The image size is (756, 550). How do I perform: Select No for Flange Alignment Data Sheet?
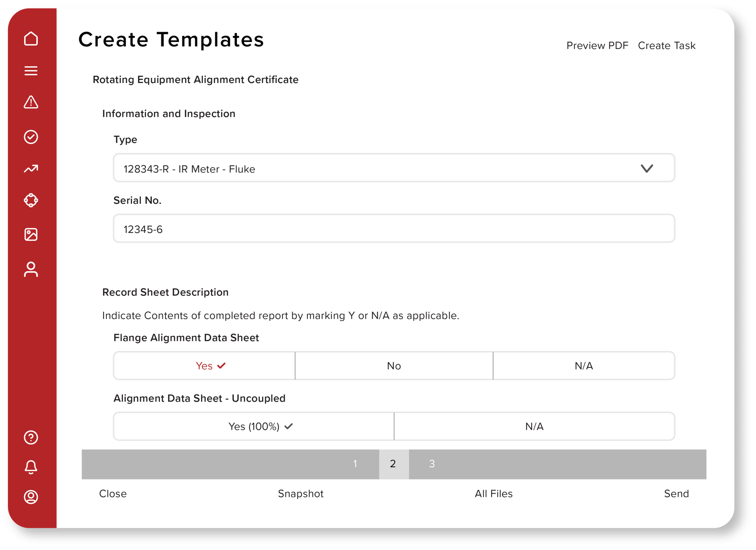click(x=394, y=366)
